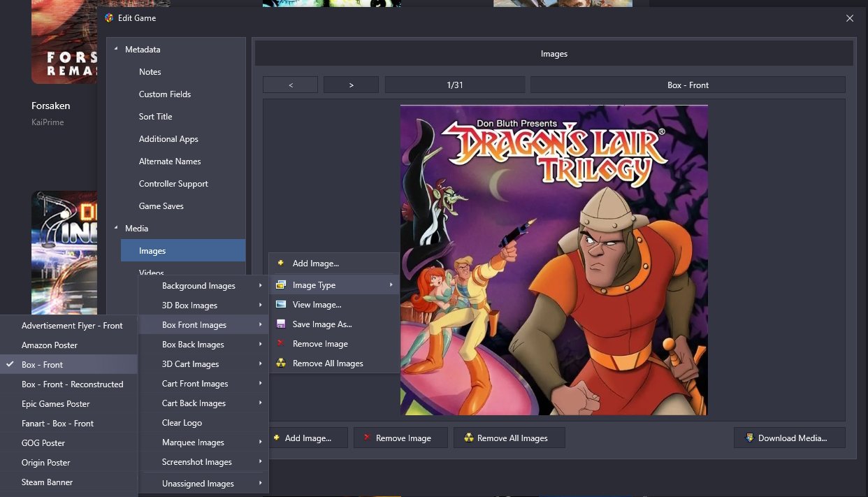Image resolution: width=868 pixels, height=497 pixels.
Task: Choose Add Image... from the context menu
Action: [334, 264]
